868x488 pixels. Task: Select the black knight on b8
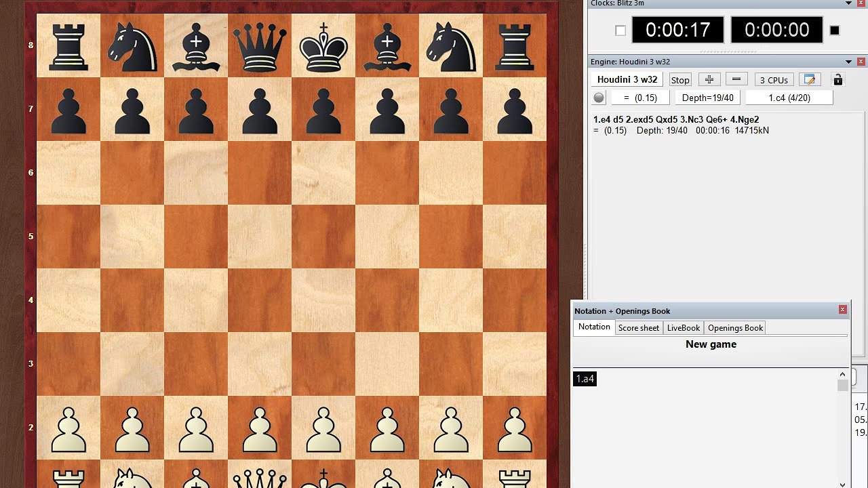point(132,46)
